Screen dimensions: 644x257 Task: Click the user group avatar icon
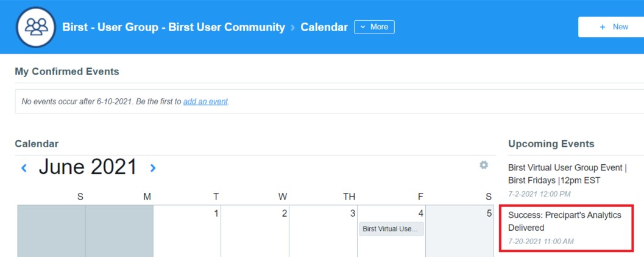[36, 27]
